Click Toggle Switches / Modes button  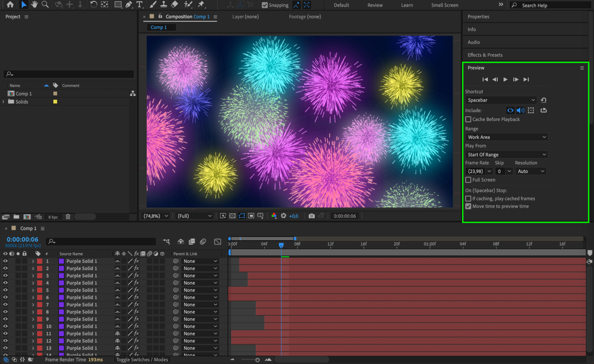pyautogui.click(x=142, y=360)
